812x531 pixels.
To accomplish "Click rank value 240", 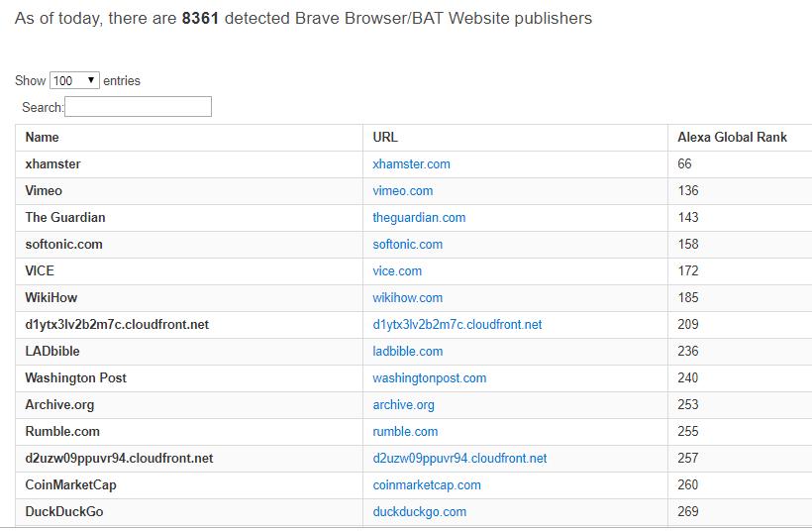I will point(688,378).
